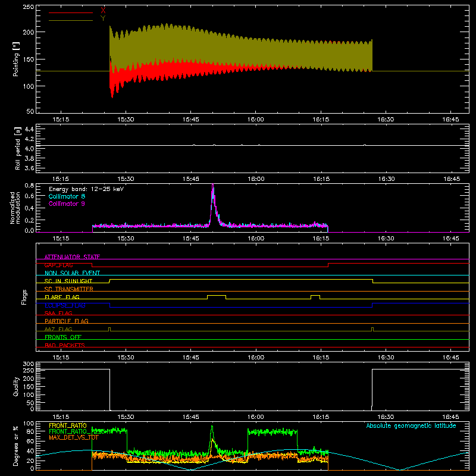Click '16:15' time label under modulation plot
The width and height of the screenshot is (476, 476).
(321, 239)
